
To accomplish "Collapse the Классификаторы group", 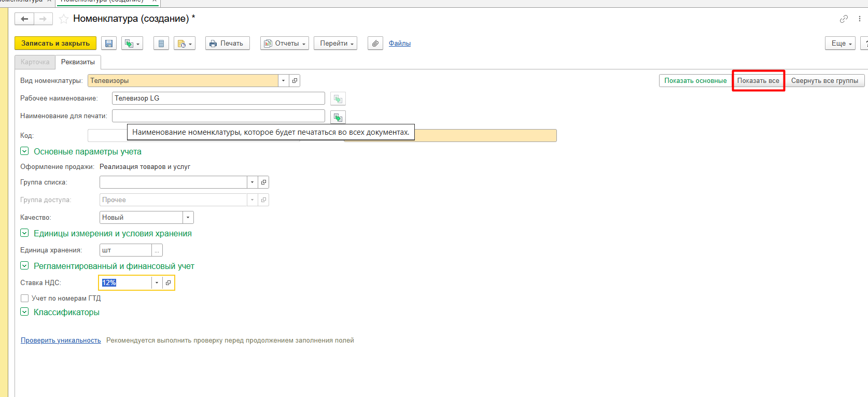I will pos(24,312).
